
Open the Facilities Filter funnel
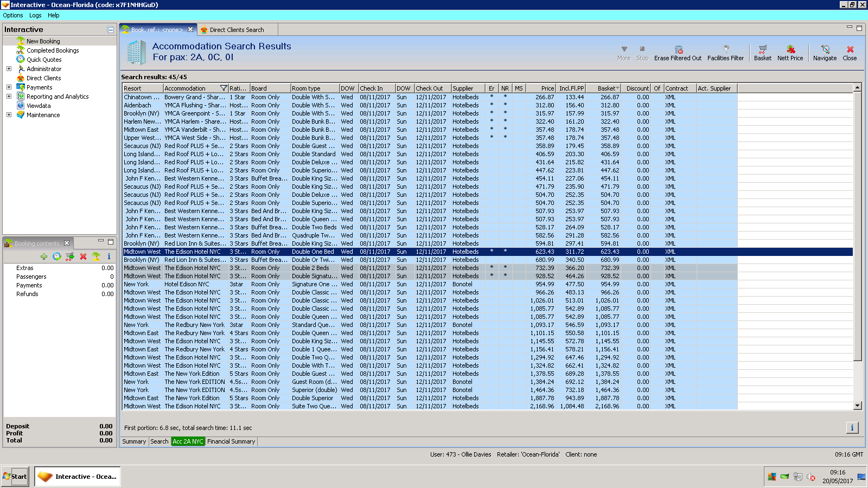726,49
